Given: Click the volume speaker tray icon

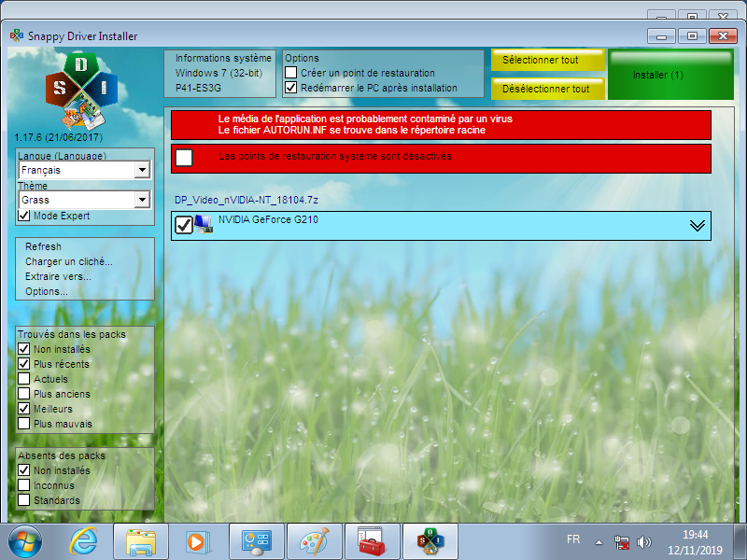Looking at the screenshot, I should (x=643, y=541).
